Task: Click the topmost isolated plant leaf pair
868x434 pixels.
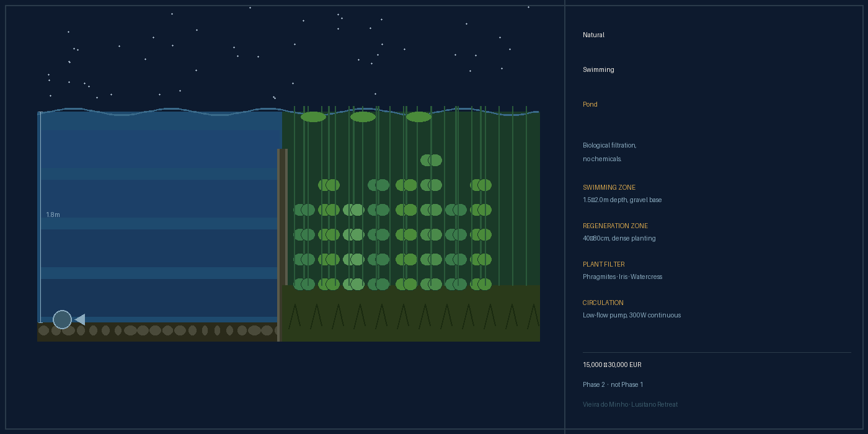Action: (x=431, y=160)
